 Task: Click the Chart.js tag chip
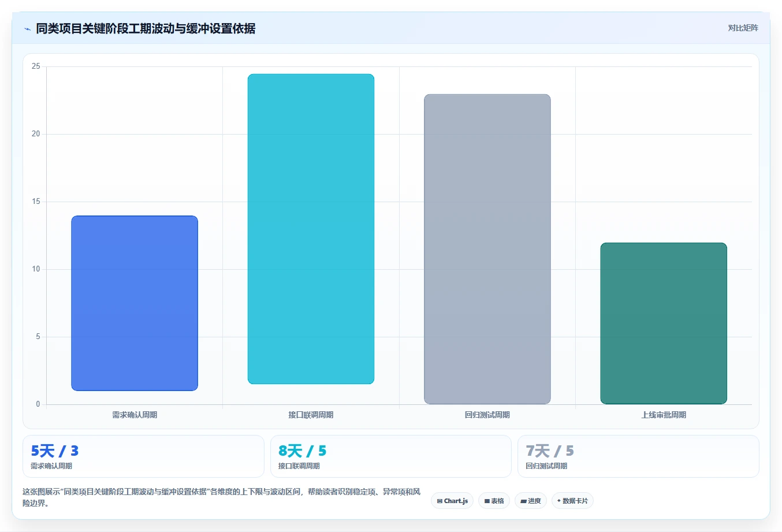(452, 501)
